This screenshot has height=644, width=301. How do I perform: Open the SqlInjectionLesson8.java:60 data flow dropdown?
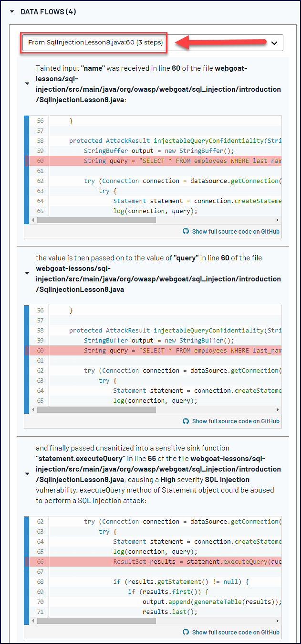coord(152,43)
